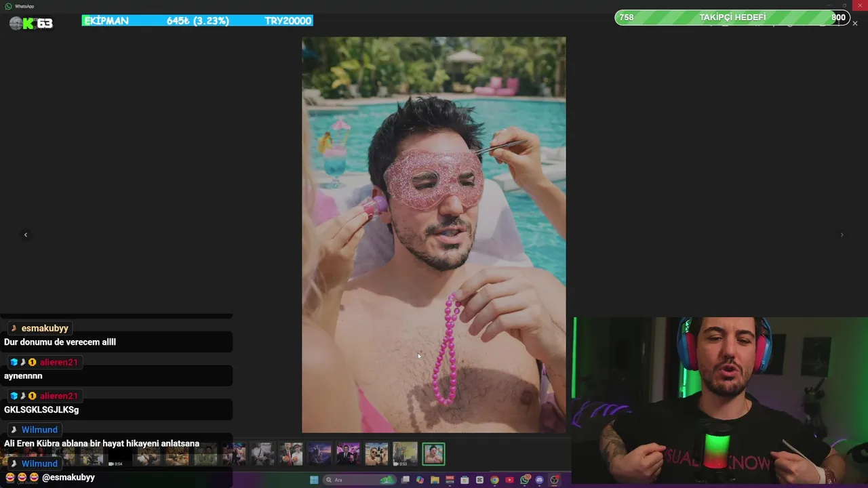Click the '@esmakubyy' mention in bottom chat message
This screenshot has height=488, width=868.
68,478
